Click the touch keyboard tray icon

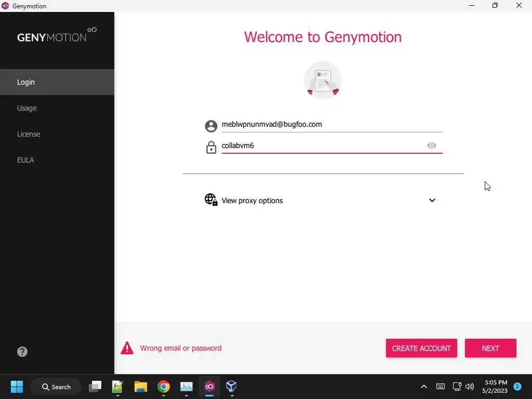pyautogui.click(x=441, y=387)
